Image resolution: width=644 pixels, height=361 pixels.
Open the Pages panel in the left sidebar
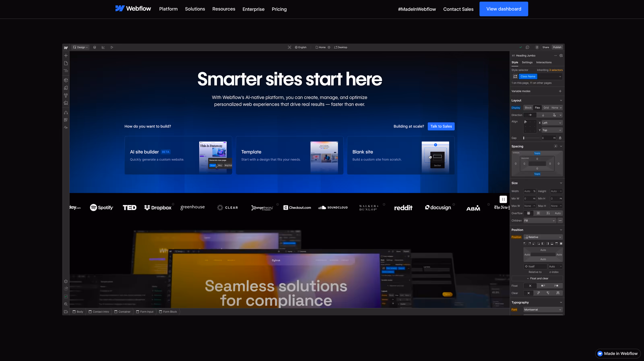tap(66, 63)
